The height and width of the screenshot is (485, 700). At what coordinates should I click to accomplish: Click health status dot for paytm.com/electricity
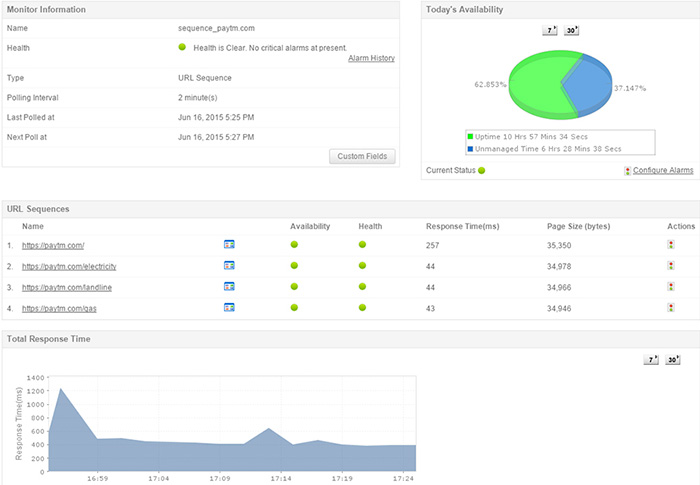362,265
